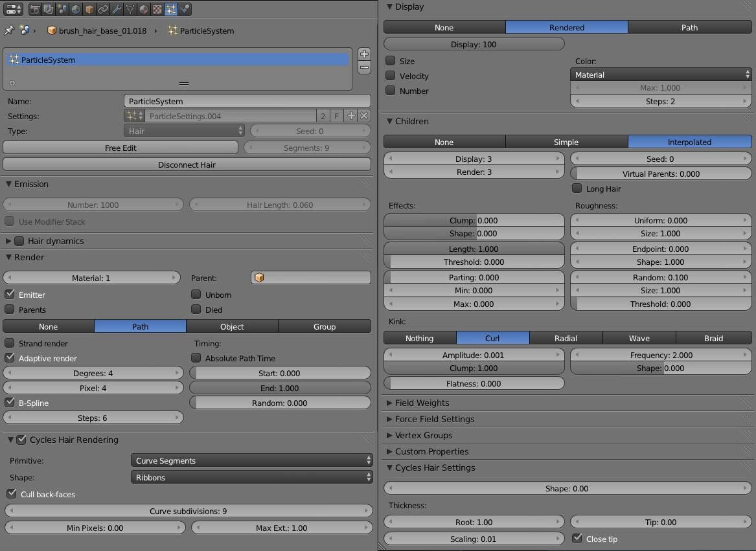
Task: Open the World properties tab
Action: click(x=76, y=8)
